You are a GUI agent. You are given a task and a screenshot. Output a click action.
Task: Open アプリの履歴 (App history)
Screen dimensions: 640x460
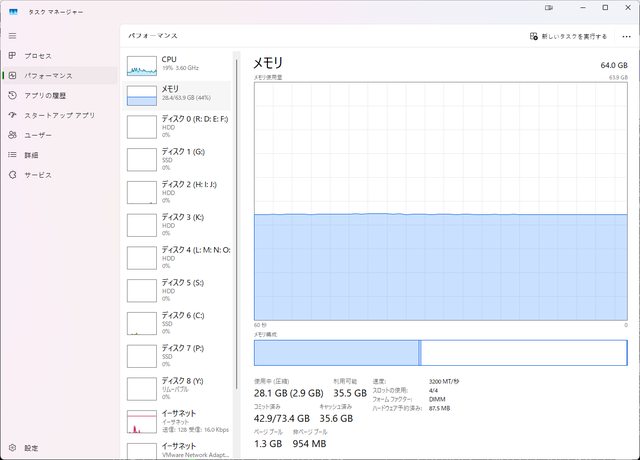pyautogui.click(x=50, y=95)
